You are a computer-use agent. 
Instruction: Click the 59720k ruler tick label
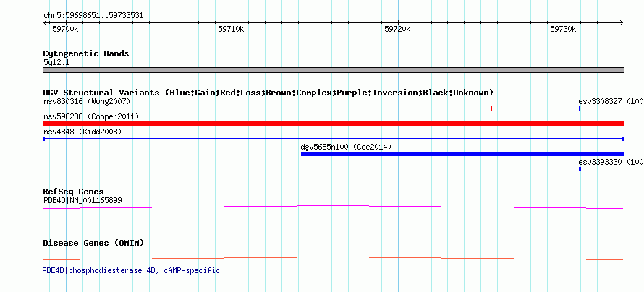click(397, 29)
